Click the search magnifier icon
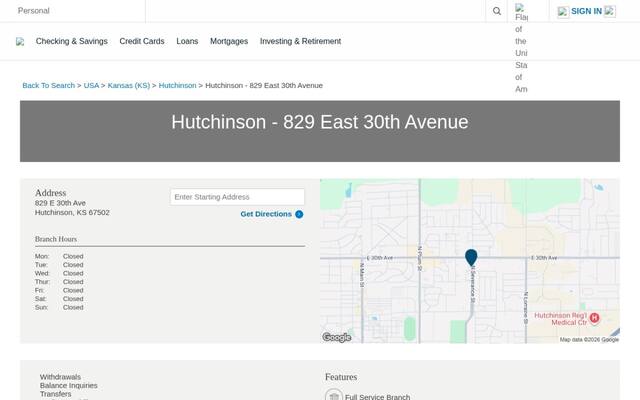This screenshot has height=400, width=640. pyautogui.click(x=496, y=11)
